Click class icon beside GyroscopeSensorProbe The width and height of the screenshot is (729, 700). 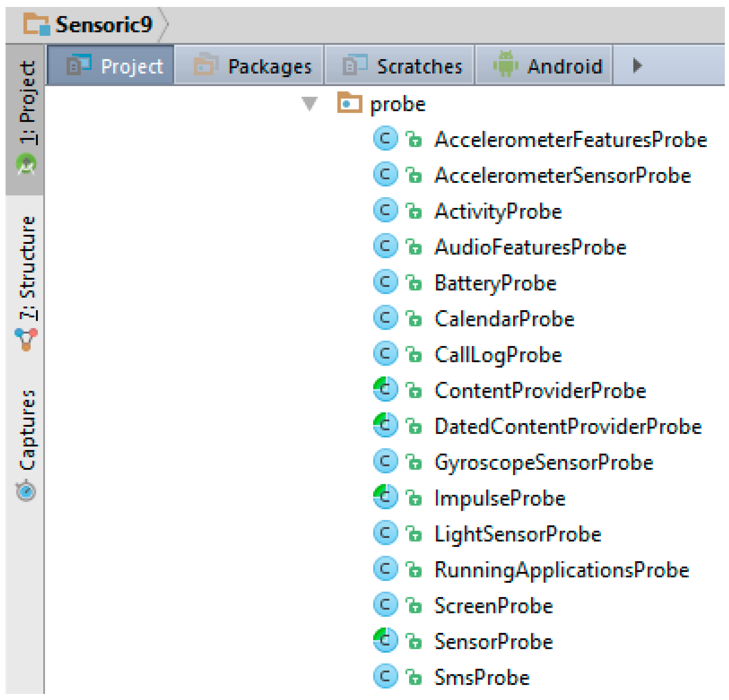point(385,461)
